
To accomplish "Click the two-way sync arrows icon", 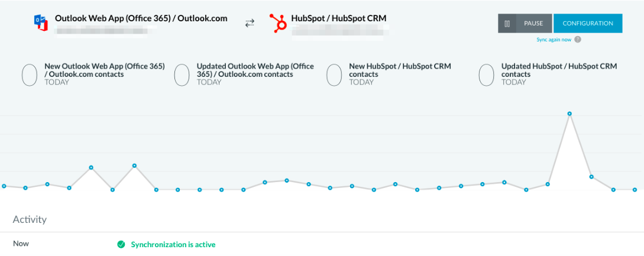I will [x=250, y=23].
